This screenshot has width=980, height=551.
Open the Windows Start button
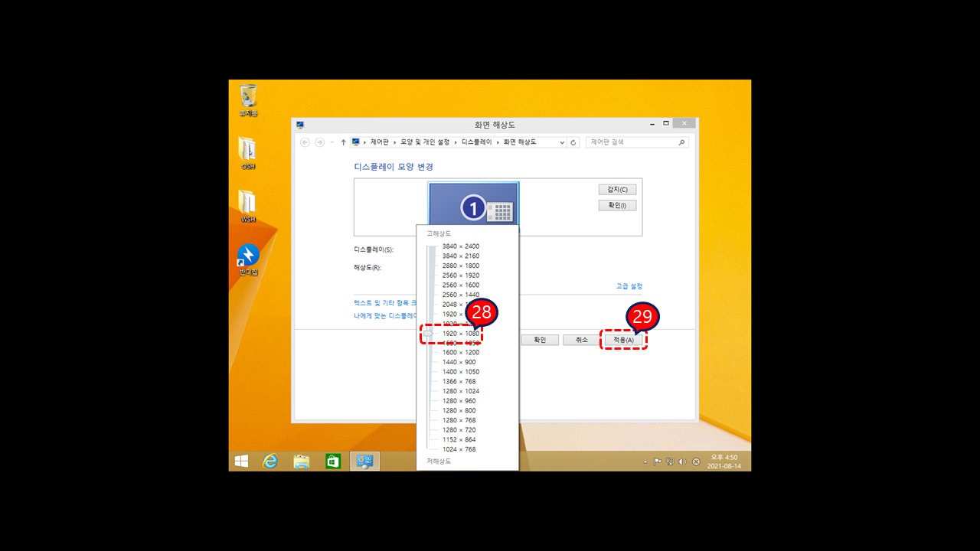(241, 461)
